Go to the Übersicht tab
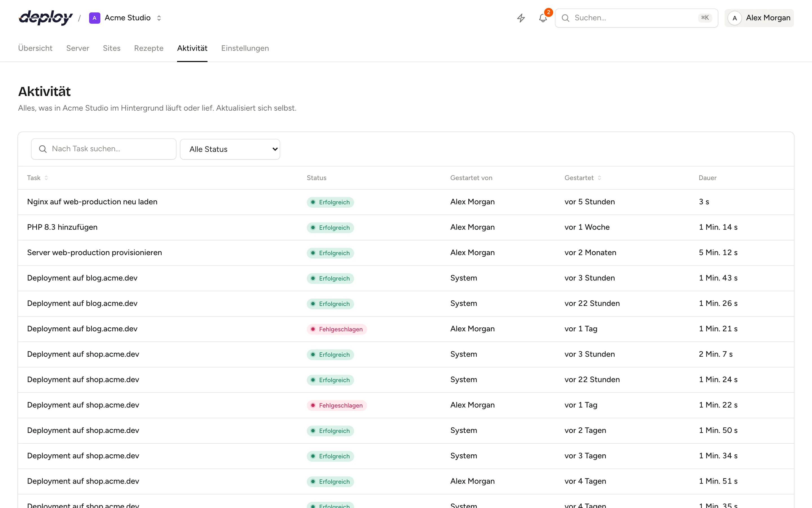Viewport: 812px width, 508px height. point(35,48)
